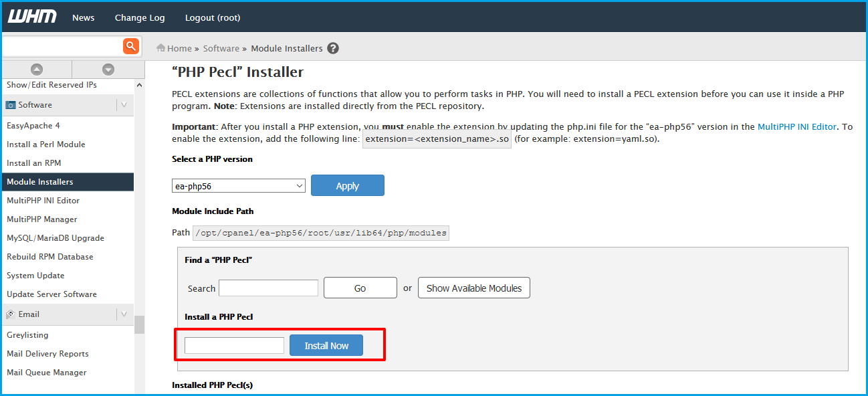The width and height of the screenshot is (868, 396).
Task: Open the MultiPHP INI Editor link
Action: (x=796, y=126)
